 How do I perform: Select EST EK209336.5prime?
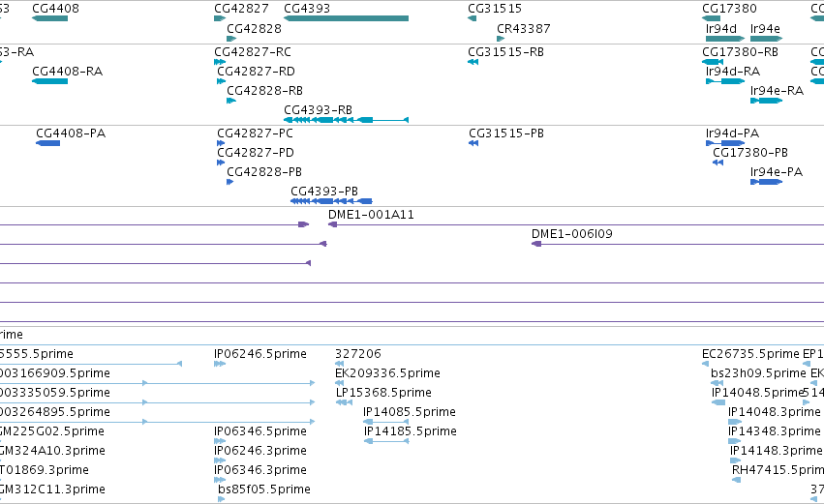387,373
